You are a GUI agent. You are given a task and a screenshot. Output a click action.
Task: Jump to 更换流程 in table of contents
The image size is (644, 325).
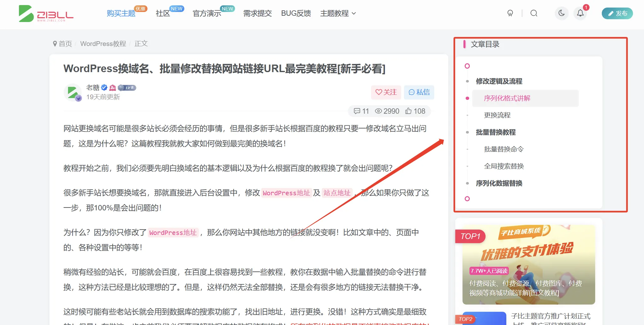(497, 115)
